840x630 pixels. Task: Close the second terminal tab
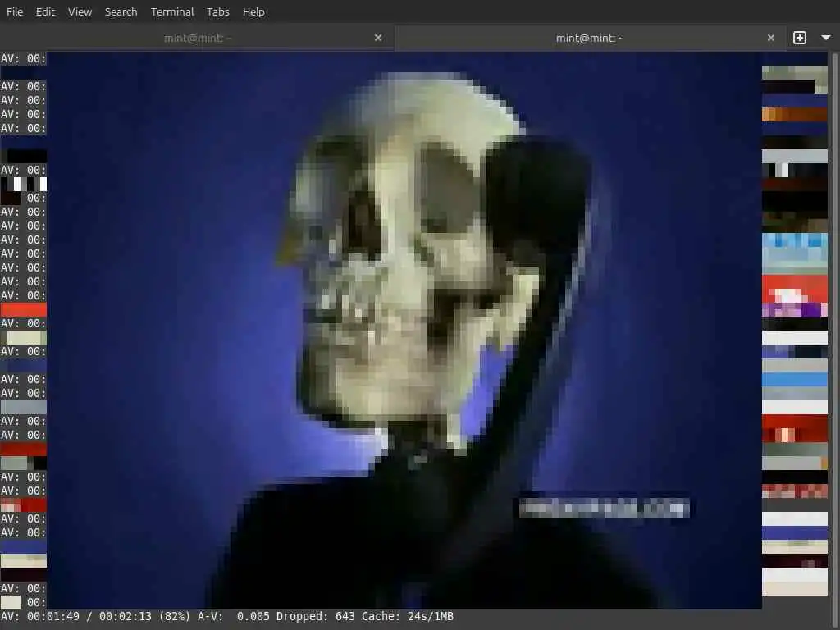click(771, 38)
